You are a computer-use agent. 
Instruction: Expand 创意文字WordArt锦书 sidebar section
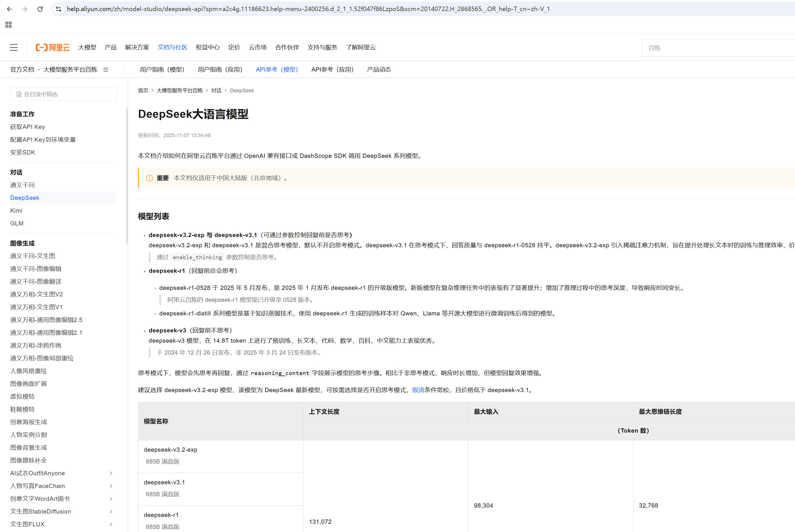coord(111,499)
